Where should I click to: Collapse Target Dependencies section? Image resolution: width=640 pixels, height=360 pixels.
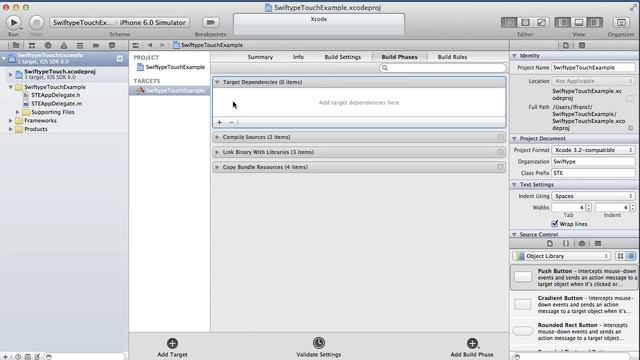tap(217, 82)
